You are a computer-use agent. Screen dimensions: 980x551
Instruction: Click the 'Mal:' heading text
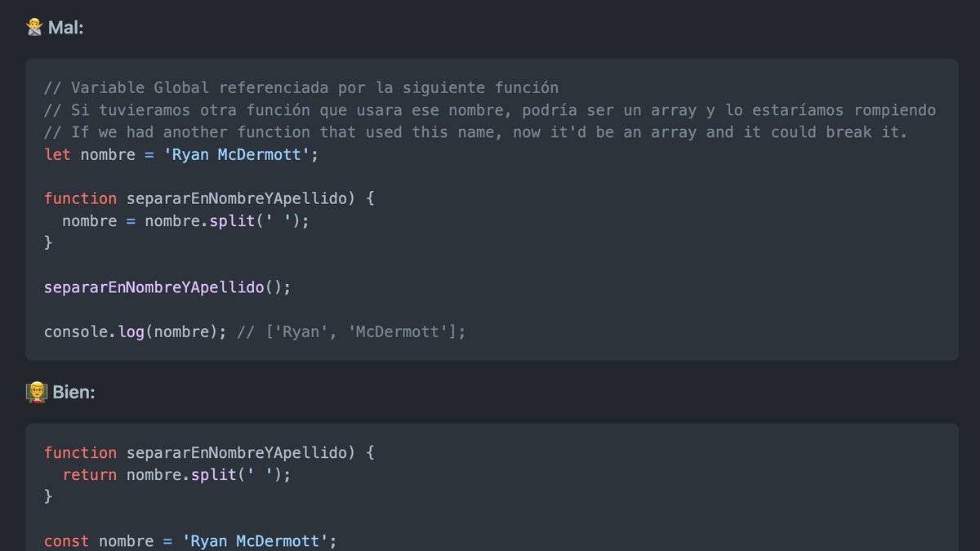(66, 28)
